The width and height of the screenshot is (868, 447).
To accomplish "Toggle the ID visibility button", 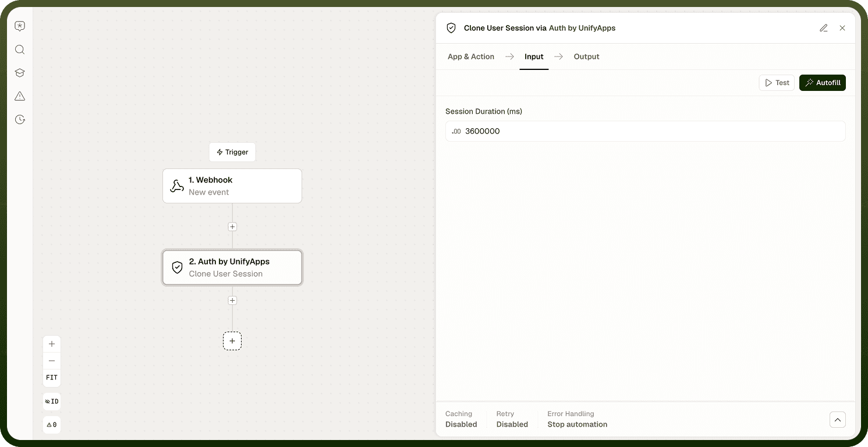I will [52, 402].
